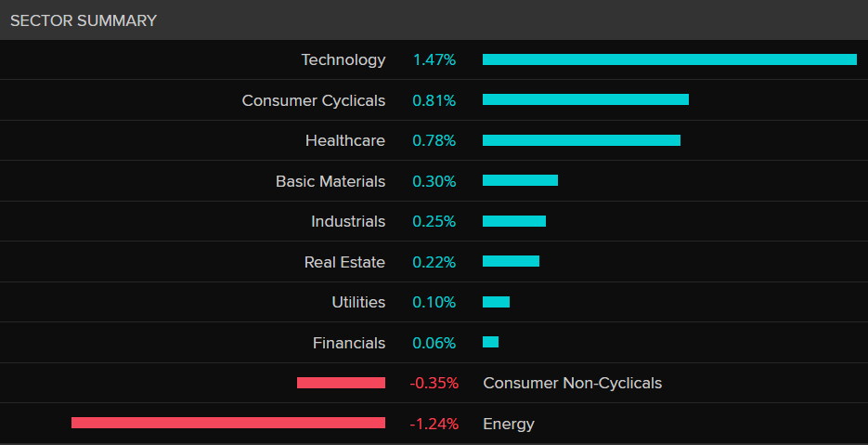Image resolution: width=868 pixels, height=445 pixels.
Task: Click the Consumer Cyclicals teal bar
Action: point(585,99)
